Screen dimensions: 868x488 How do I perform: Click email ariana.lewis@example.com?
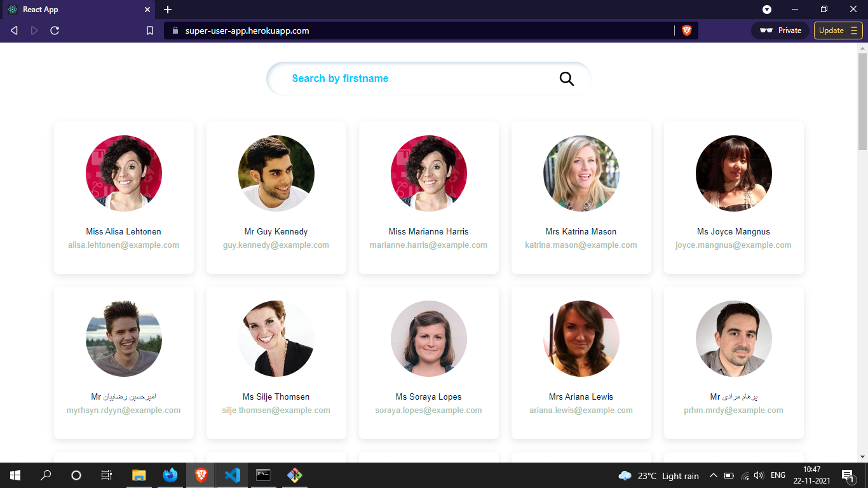pos(581,410)
